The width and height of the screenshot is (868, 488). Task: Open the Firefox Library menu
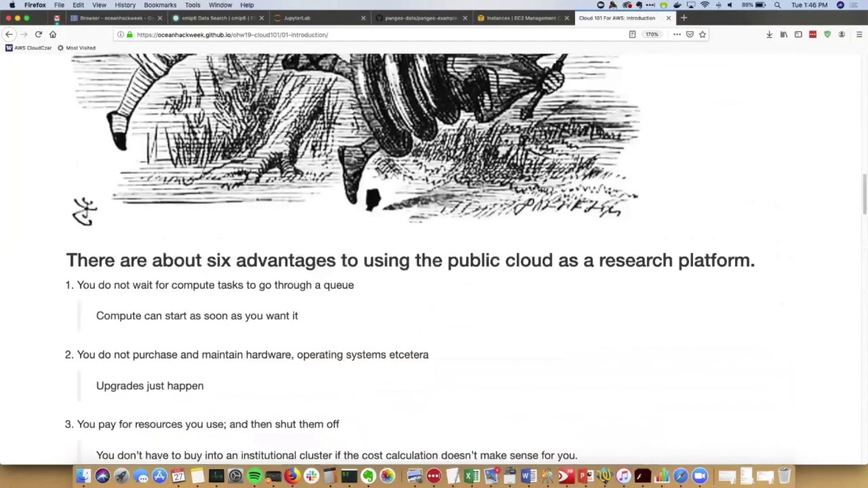click(x=784, y=35)
